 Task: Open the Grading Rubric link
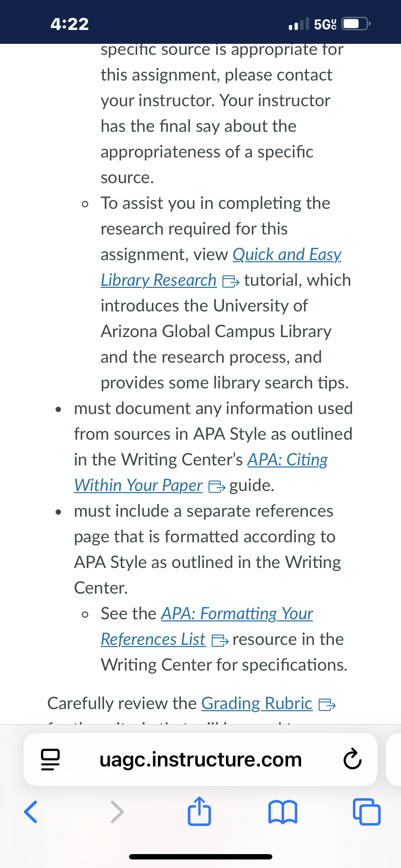click(x=257, y=704)
